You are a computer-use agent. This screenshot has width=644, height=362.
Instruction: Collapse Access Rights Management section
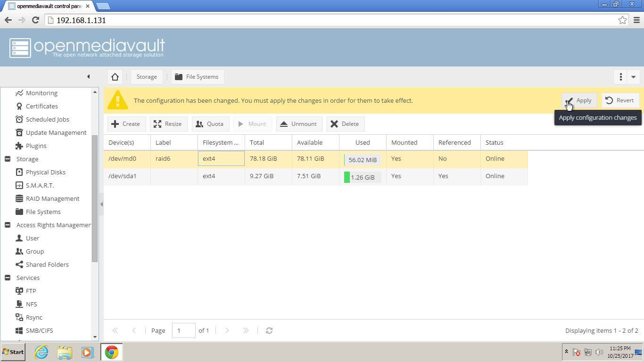click(8, 225)
